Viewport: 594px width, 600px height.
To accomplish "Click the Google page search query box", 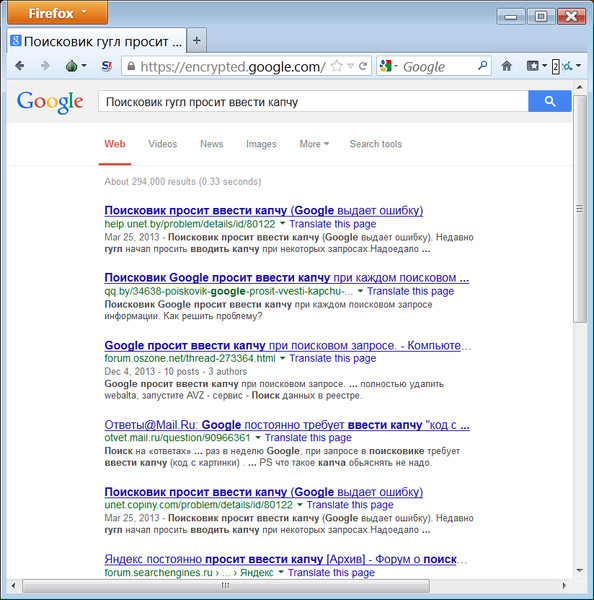I will (x=313, y=102).
